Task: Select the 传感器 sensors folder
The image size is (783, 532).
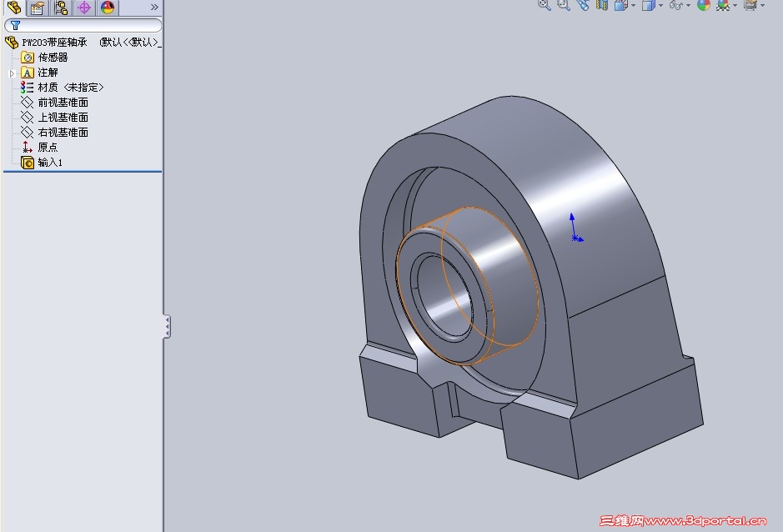Action: [x=44, y=58]
